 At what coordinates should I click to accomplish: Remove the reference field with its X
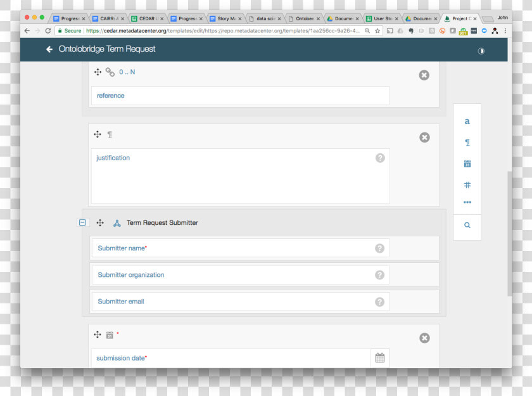424,75
